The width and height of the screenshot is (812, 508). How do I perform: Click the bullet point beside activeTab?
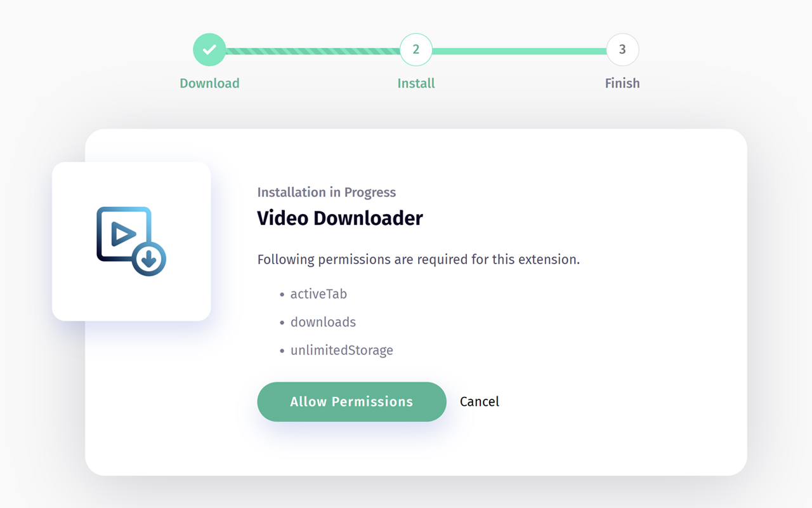(x=282, y=295)
